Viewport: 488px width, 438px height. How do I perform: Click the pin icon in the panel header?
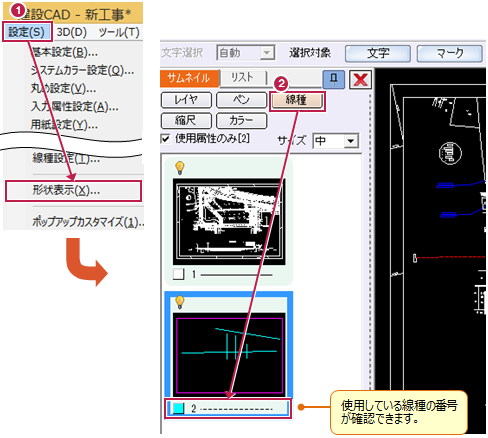click(334, 79)
